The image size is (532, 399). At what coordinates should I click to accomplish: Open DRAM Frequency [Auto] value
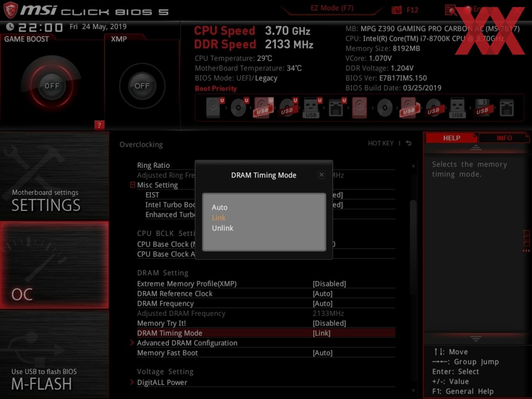click(323, 304)
